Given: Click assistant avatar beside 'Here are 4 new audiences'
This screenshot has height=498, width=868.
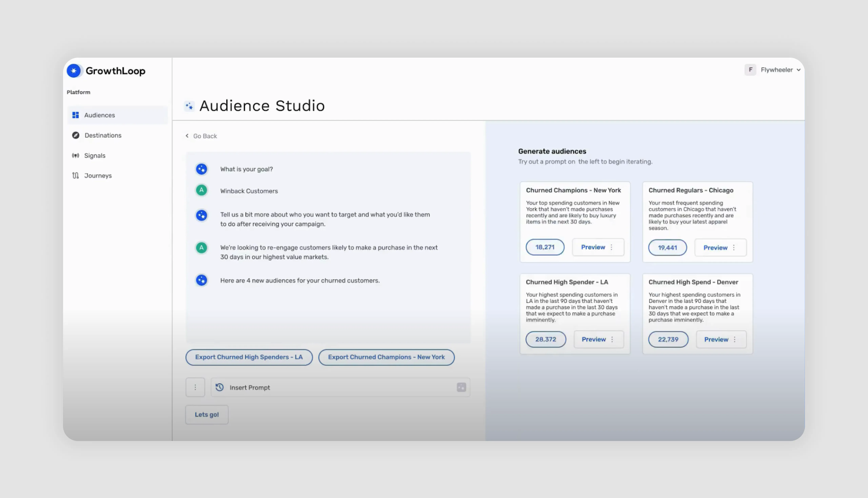Looking at the screenshot, I should [201, 280].
